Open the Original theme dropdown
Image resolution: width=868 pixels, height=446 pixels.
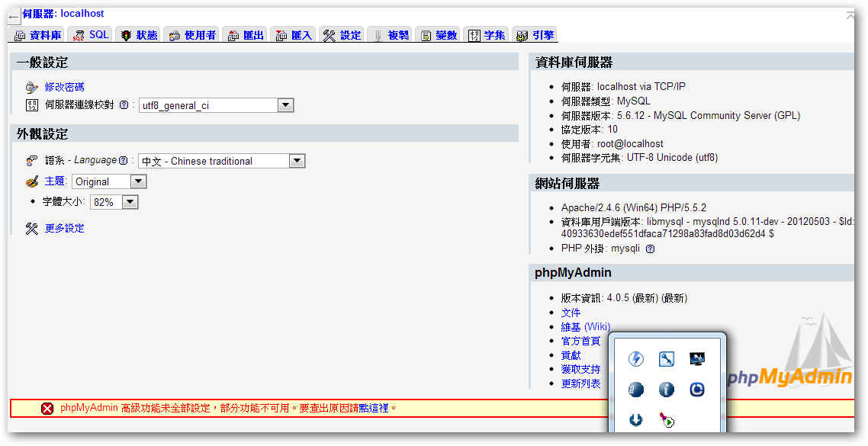[x=137, y=181]
